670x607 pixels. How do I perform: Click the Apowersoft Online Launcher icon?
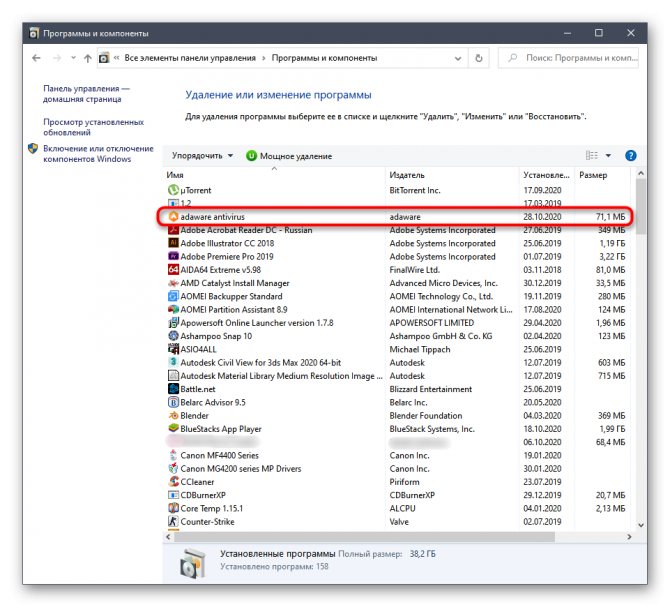click(173, 323)
